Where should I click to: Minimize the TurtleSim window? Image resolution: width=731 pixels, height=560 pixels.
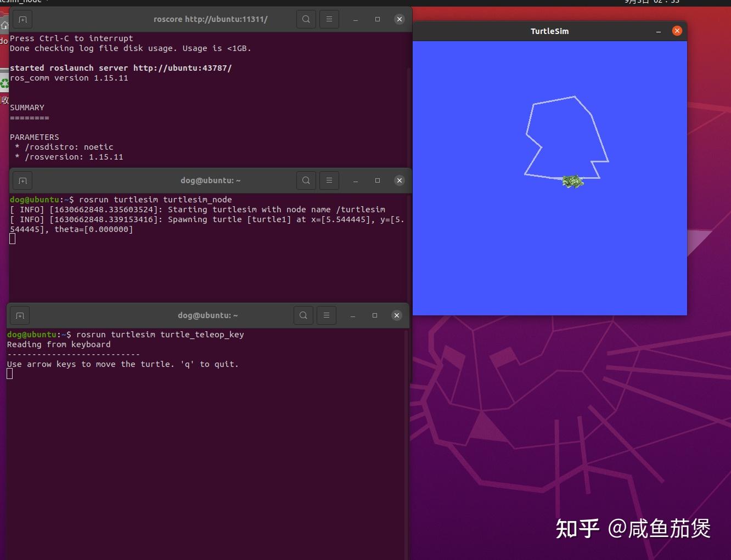658,31
